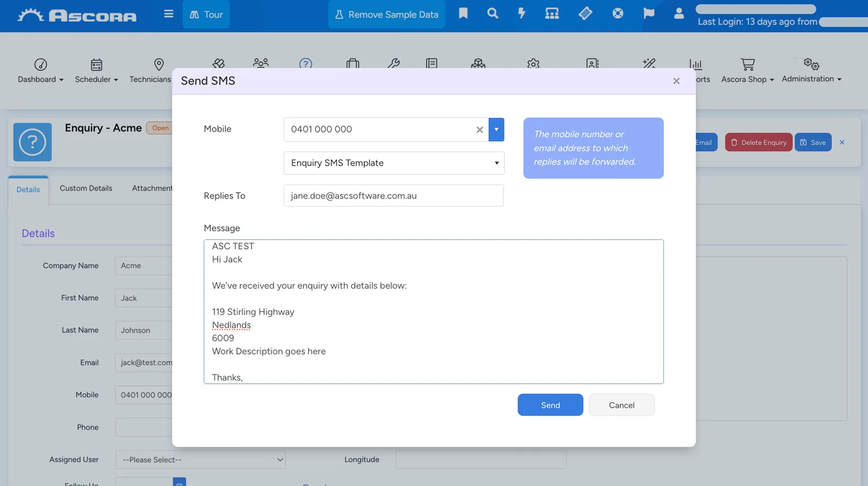868x486 pixels.
Task: Click the Scheduler calendar icon
Action: [96, 64]
